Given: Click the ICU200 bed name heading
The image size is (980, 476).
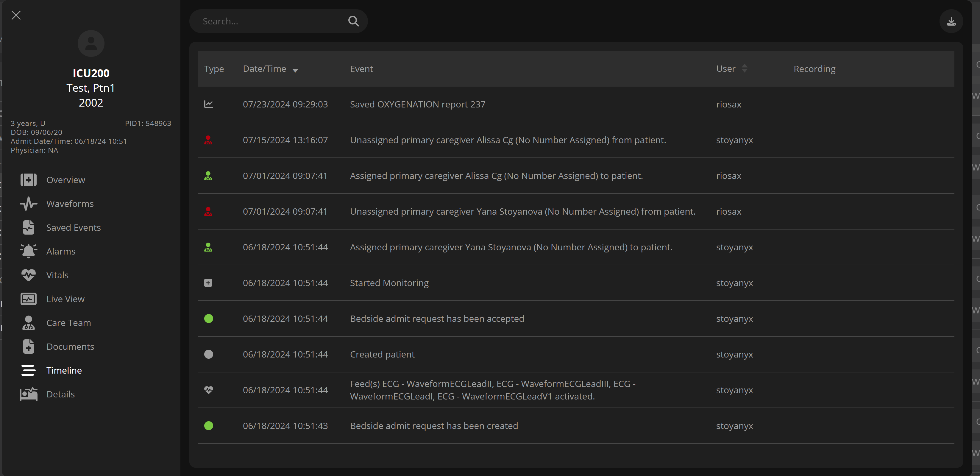Looking at the screenshot, I should point(91,73).
